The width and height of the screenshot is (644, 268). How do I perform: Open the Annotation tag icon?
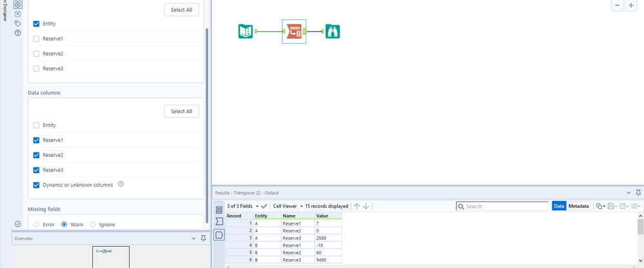coord(17,23)
